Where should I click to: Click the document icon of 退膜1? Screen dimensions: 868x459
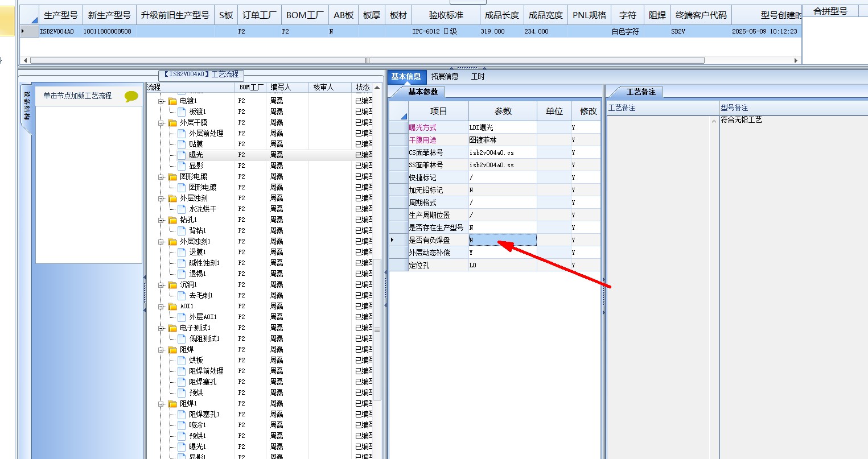click(x=182, y=252)
